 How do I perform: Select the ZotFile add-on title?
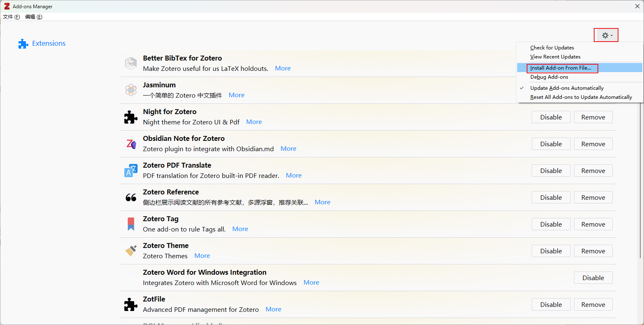point(154,299)
